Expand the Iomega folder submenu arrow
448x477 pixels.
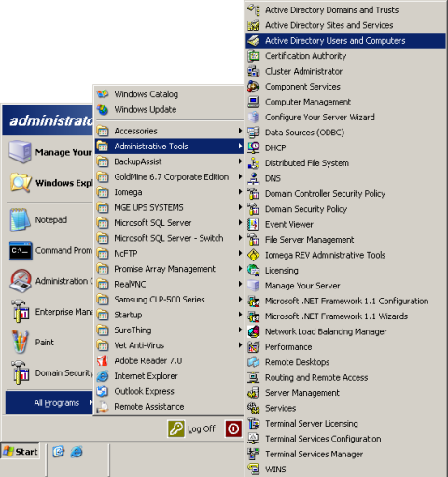click(x=240, y=192)
